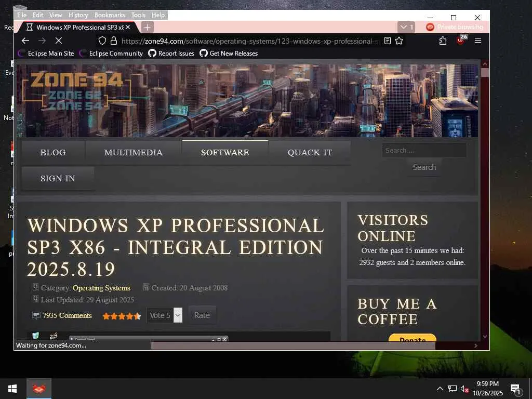Click the scrollbar down arrow

click(x=485, y=337)
